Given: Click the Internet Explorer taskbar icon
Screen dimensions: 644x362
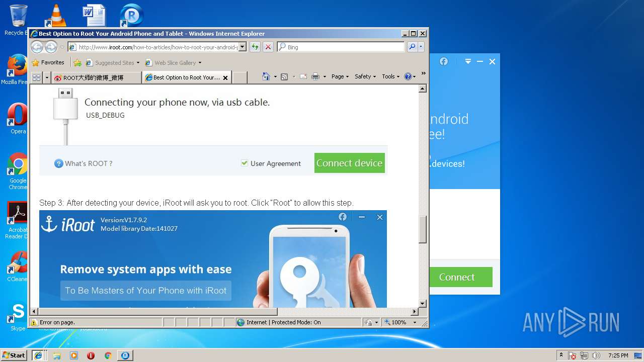Looking at the screenshot, I should point(38,355).
